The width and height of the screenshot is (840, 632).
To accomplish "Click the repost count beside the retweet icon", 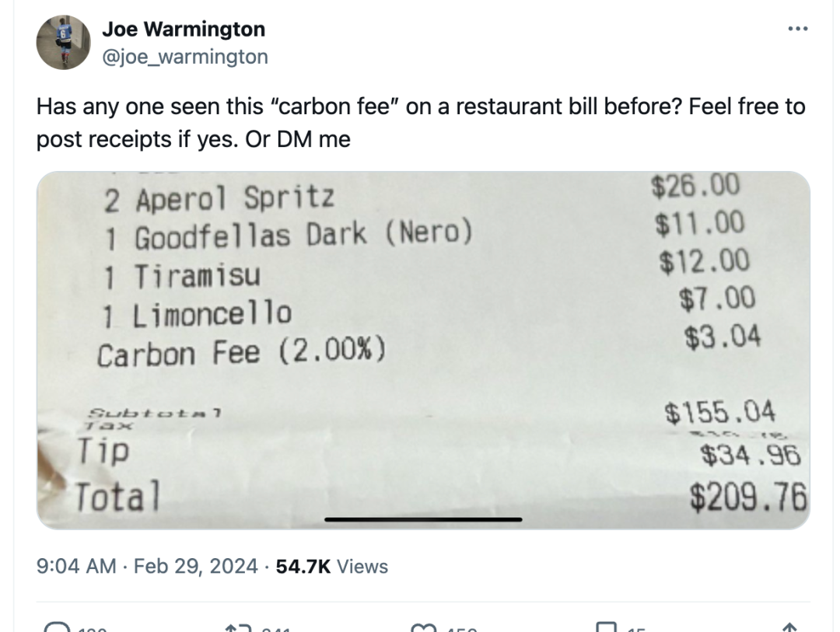I will click(275, 629).
